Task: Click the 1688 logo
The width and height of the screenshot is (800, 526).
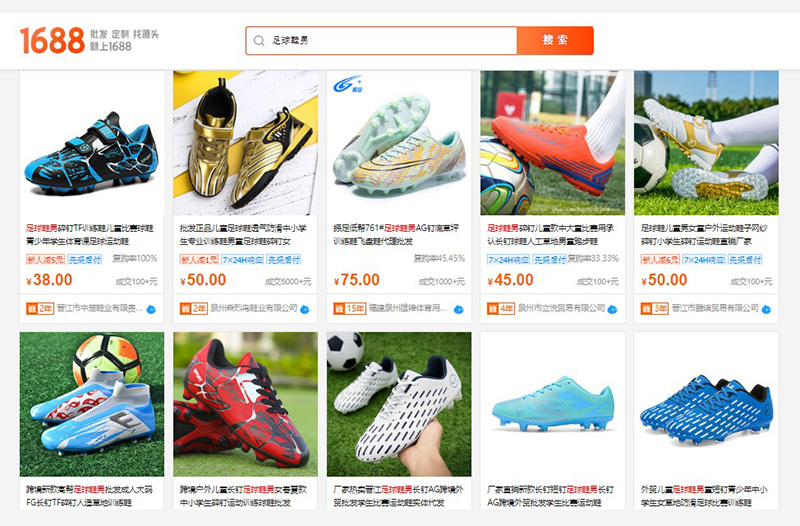Action: tap(52, 40)
